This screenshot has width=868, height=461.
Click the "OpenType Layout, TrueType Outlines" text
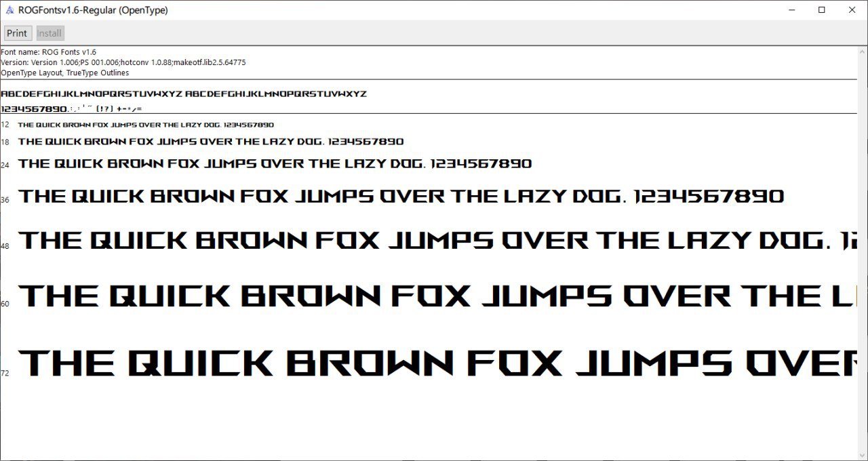click(x=64, y=73)
